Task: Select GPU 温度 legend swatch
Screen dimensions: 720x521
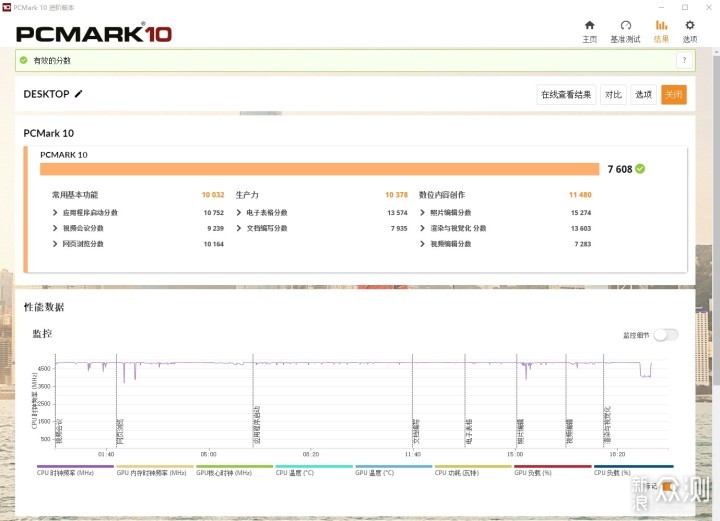Action: point(394,466)
